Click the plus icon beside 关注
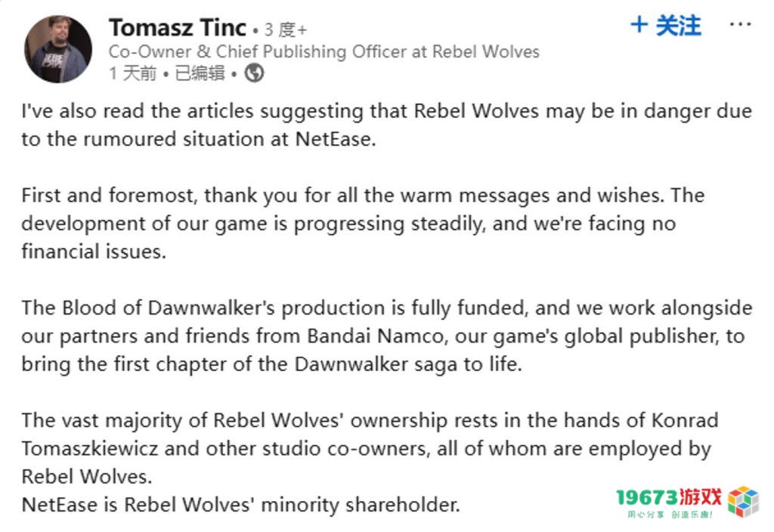This screenshot has height=532, width=774. tap(639, 25)
